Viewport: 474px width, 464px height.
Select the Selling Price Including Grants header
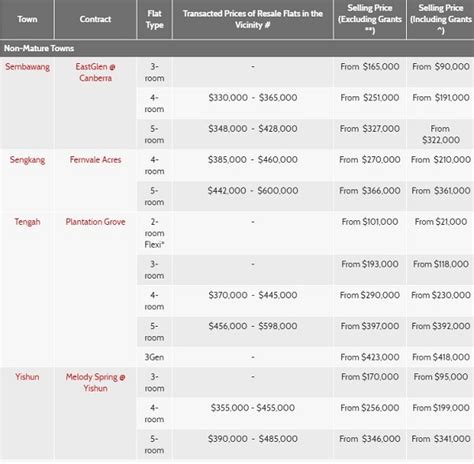pyautogui.click(x=440, y=19)
